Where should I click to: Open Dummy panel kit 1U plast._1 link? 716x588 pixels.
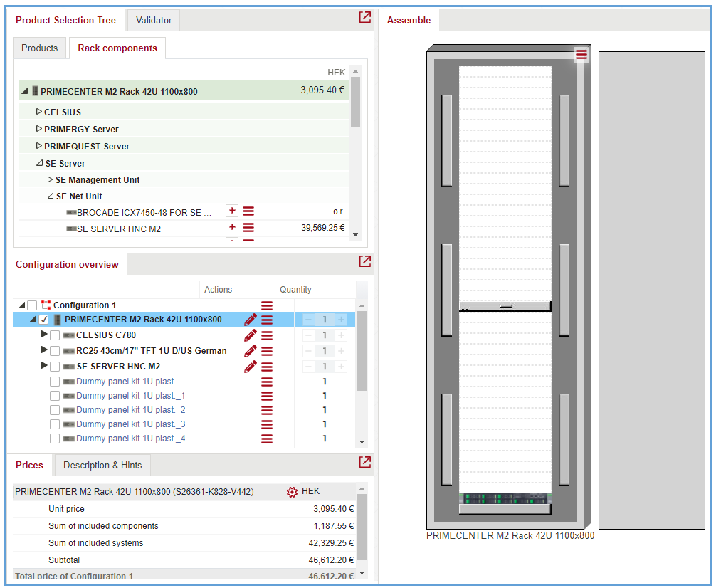[130, 396]
